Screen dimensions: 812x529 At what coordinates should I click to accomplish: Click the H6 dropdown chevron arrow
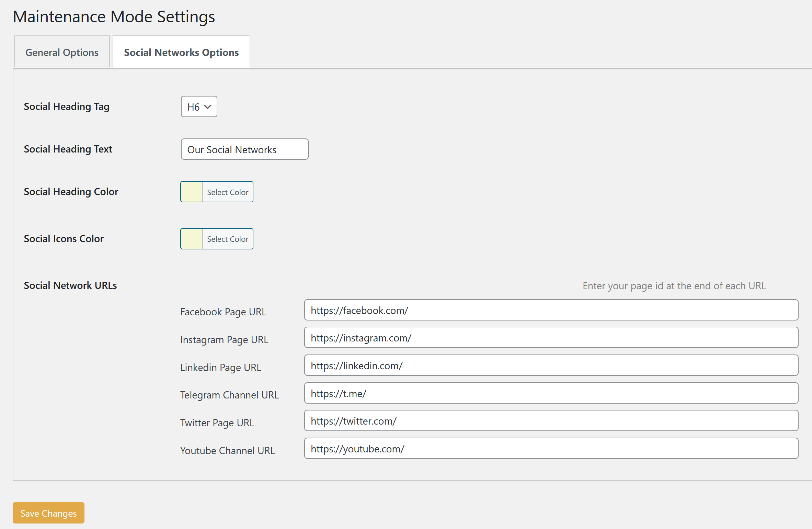click(208, 107)
